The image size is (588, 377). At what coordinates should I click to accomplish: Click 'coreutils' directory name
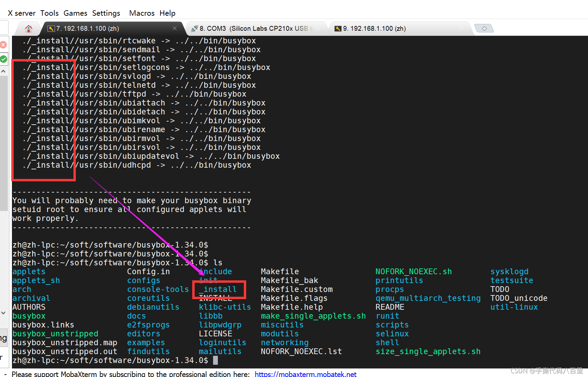(148, 298)
